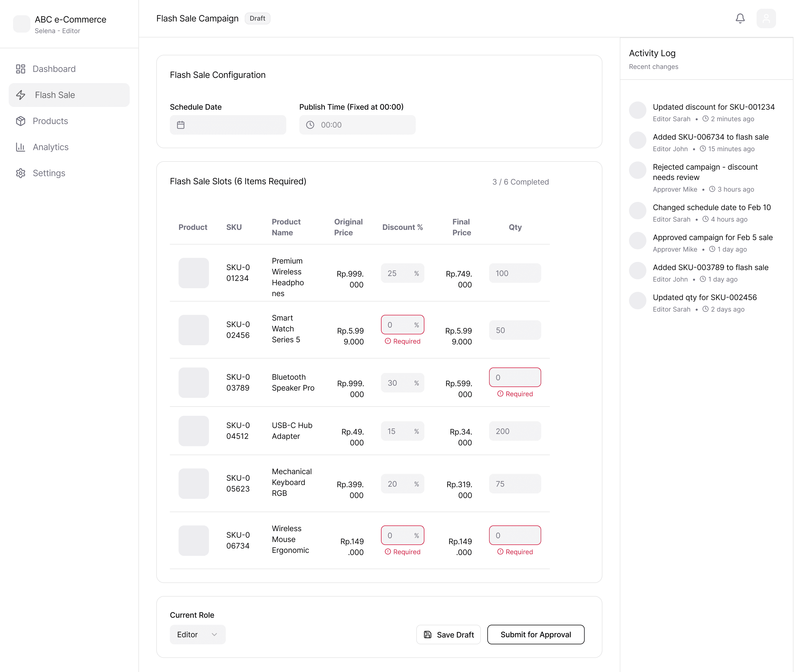Screen dimensions: 794x672
Task: Click the Dashboard grid icon
Action: [x=21, y=69]
